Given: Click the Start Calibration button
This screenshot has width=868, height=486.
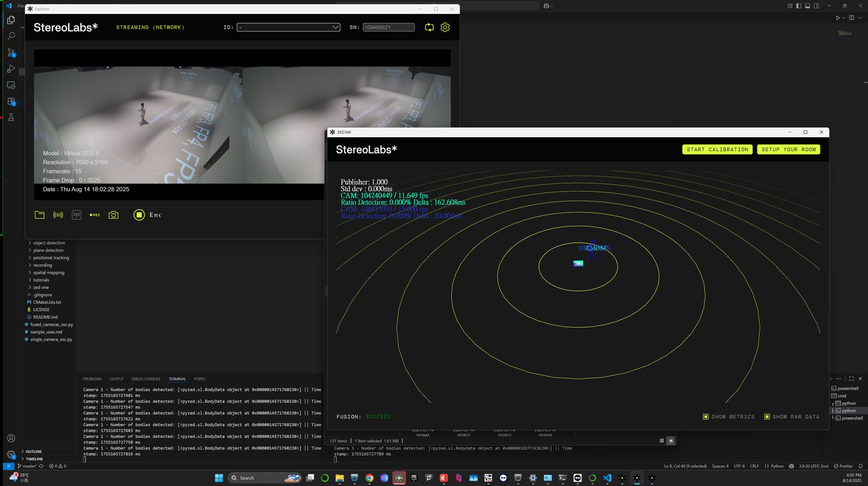Looking at the screenshot, I should pyautogui.click(x=717, y=150).
